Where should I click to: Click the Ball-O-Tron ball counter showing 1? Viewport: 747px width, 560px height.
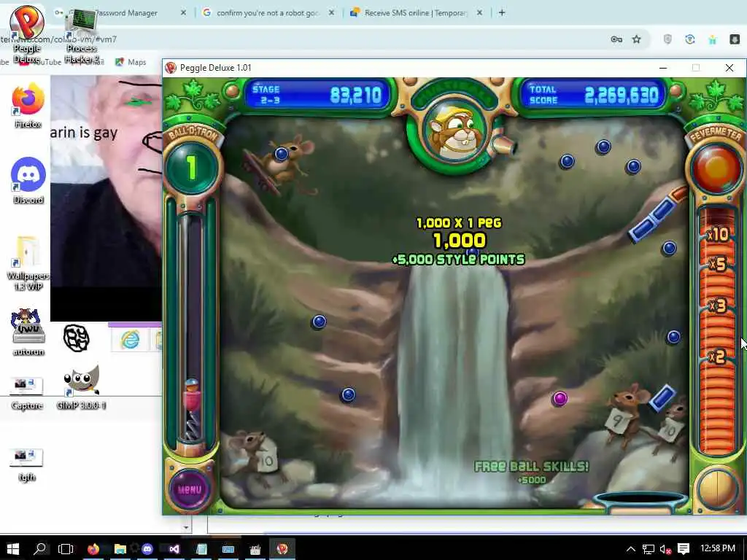coord(192,167)
